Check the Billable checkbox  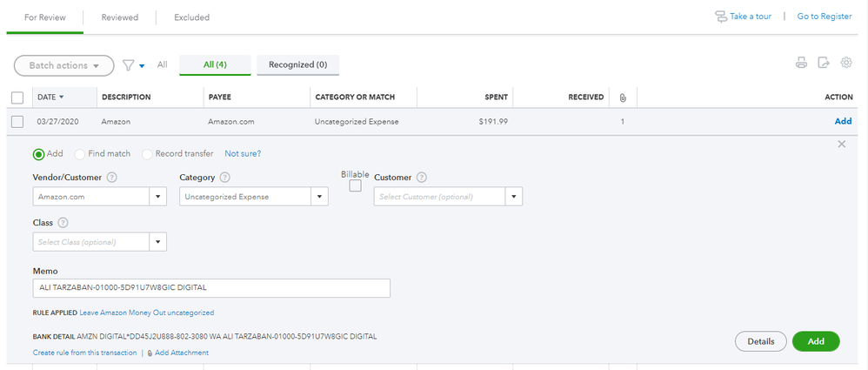[355, 185]
